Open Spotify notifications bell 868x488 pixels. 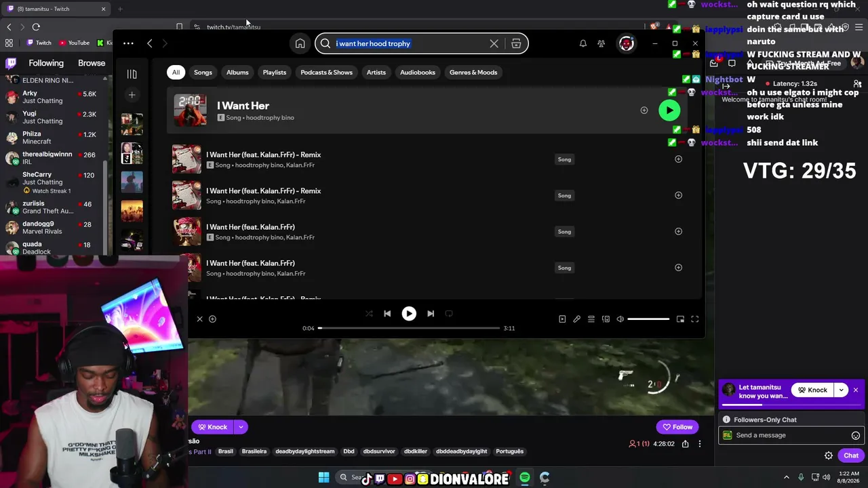point(583,43)
